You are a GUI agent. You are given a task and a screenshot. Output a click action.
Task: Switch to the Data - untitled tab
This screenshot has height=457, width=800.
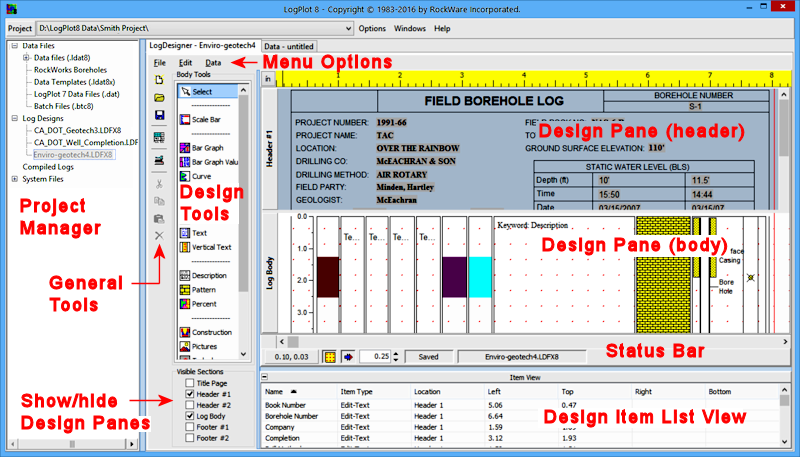(x=290, y=46)
